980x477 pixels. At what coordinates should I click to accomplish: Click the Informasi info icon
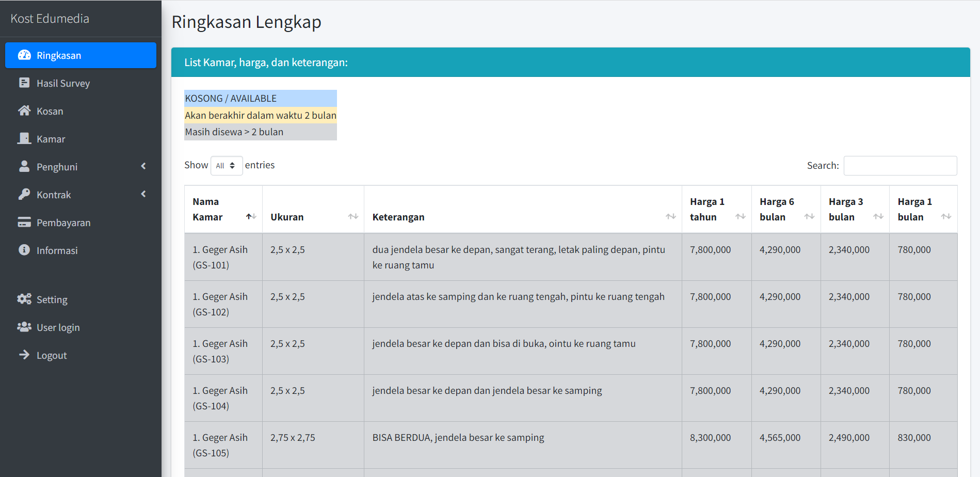click(x=24, y=250)
